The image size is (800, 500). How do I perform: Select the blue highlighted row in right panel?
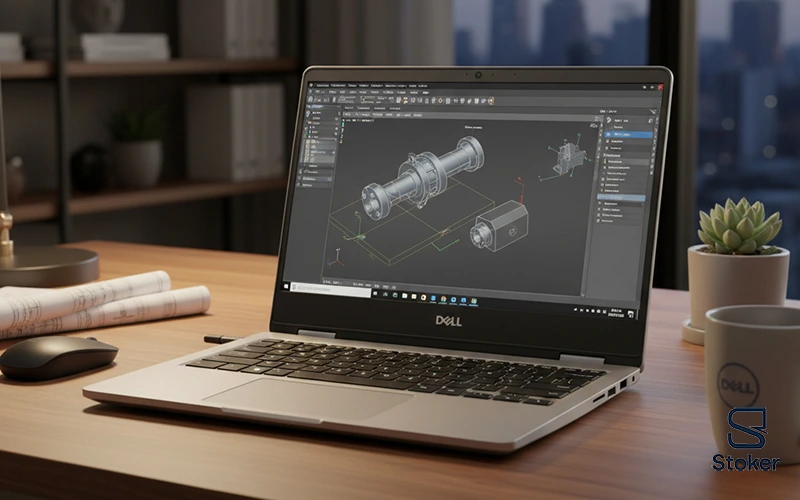628,134
